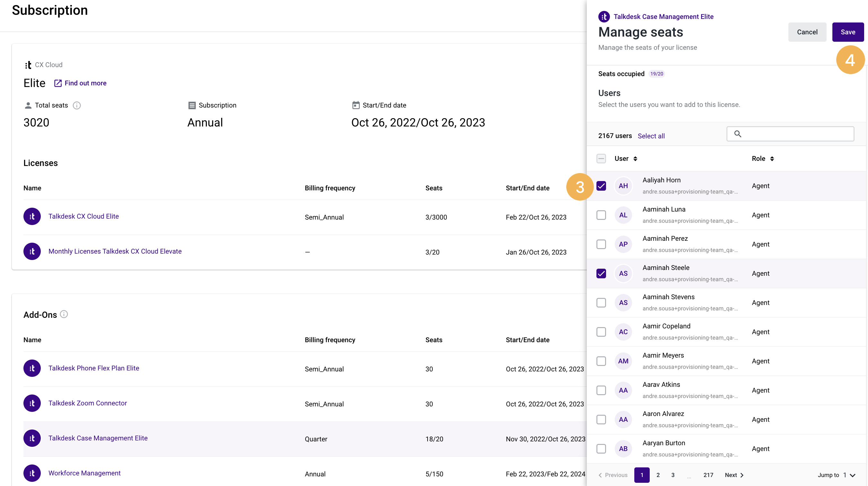Click the AC avatar for Aamir Copeland

click(623, 332)
